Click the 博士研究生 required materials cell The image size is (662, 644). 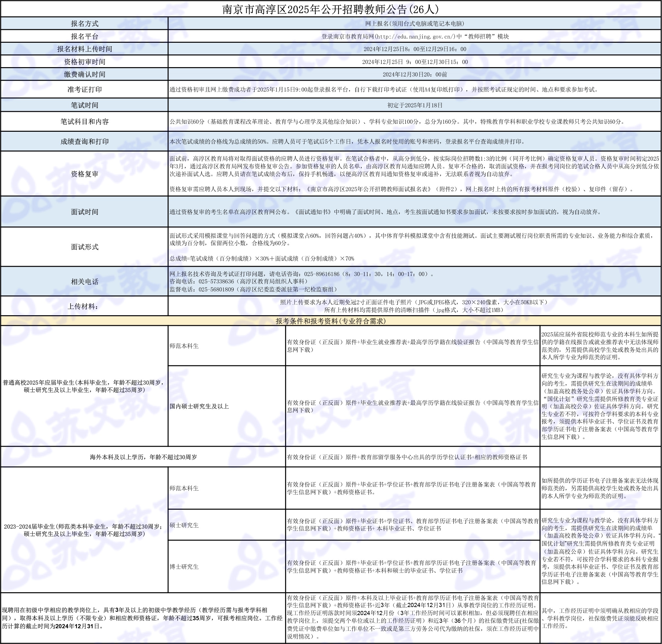click(x=413, y=567)
